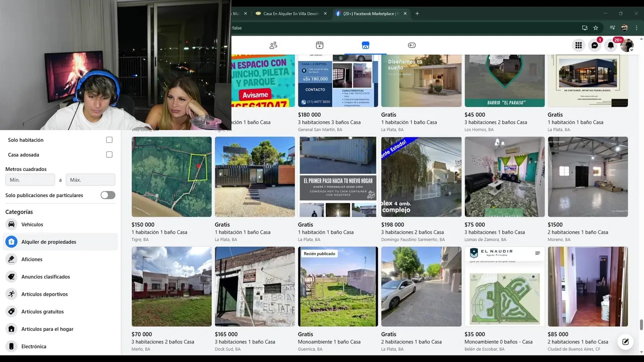Select the Vehículos category icon
The height and width of the screenshot is (362, 644).
pos(11,224)
